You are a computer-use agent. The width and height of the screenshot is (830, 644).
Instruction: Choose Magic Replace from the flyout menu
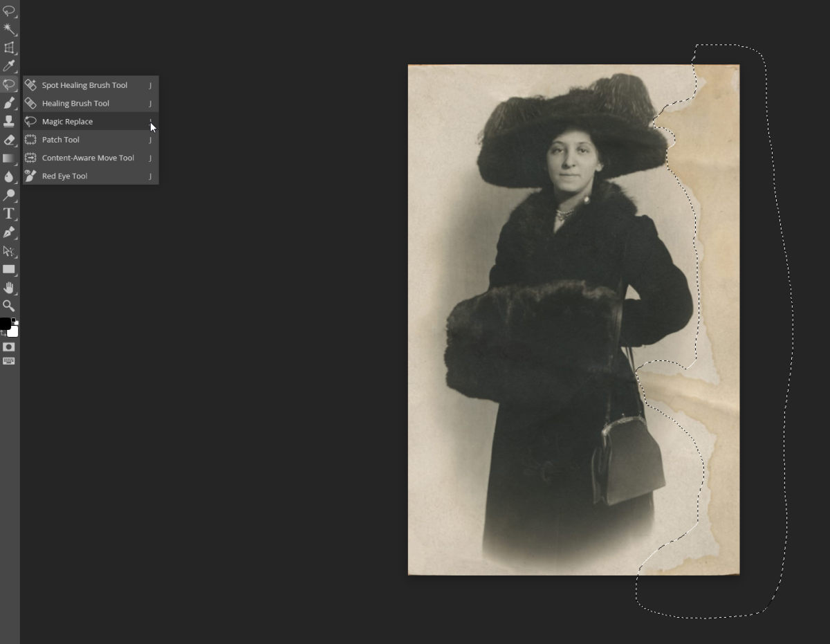click(x=91, y=121)
